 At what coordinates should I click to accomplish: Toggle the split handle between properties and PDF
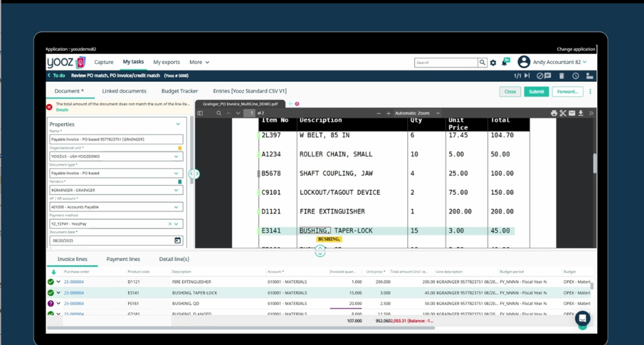click(x=194, y=174)
